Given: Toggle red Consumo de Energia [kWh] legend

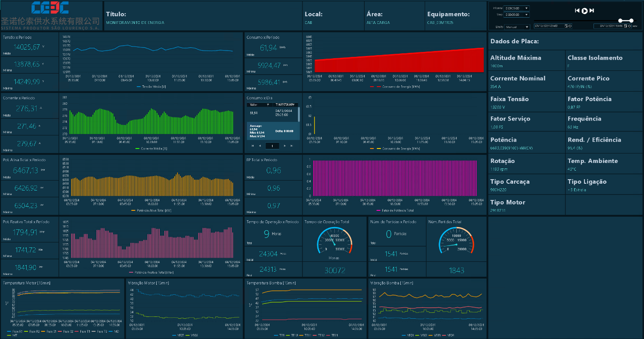Looking at the screenshot, I should (395, 86).
